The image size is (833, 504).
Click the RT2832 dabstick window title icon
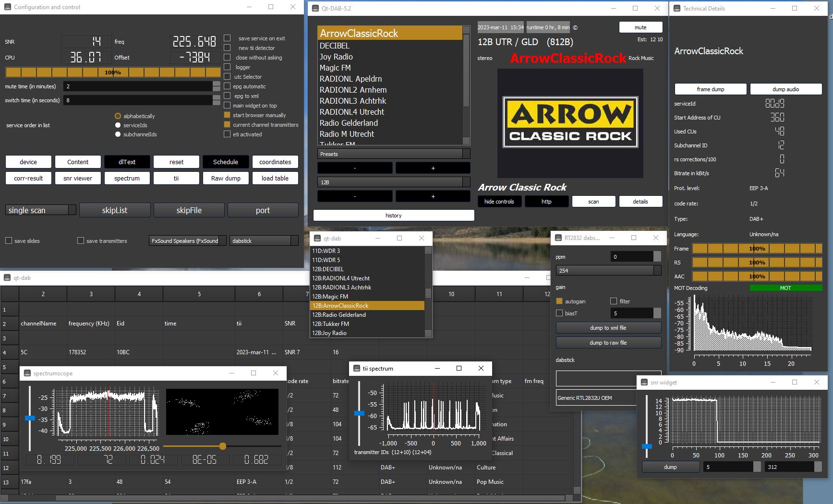point(558,238)
